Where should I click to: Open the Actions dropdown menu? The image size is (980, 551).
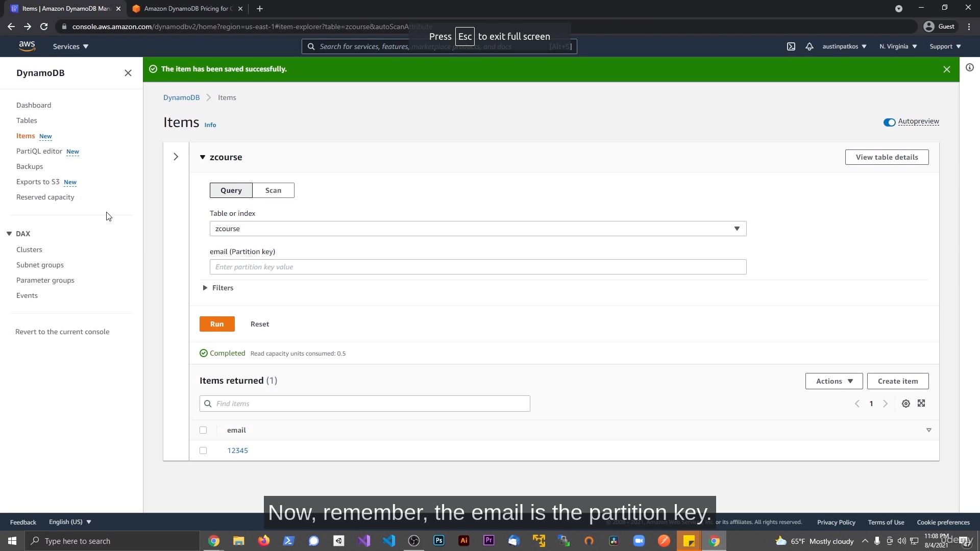834,381
